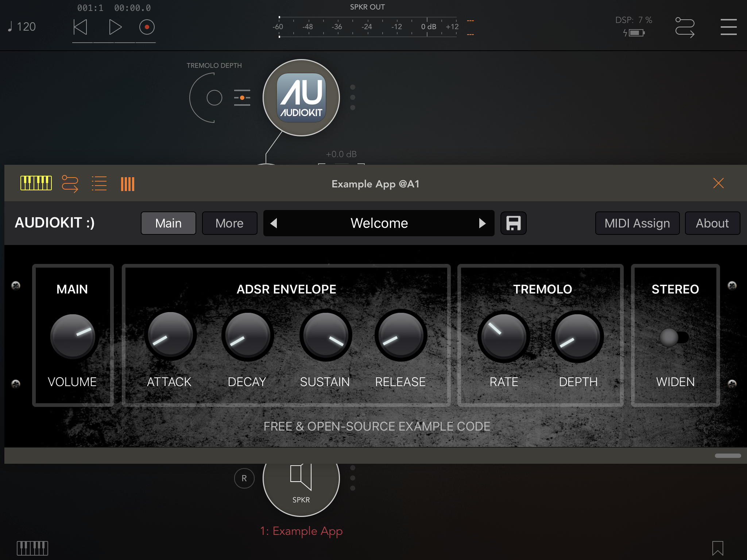Select the Main tab
Viewport: 747px width, 560px height.
tap(169, 223)
